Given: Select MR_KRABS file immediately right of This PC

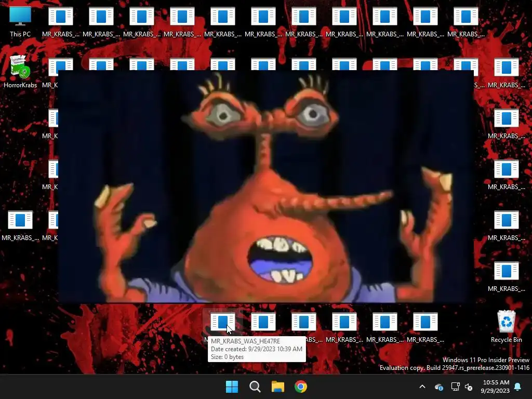Looking at the screenshot, I should coord(60,21).
